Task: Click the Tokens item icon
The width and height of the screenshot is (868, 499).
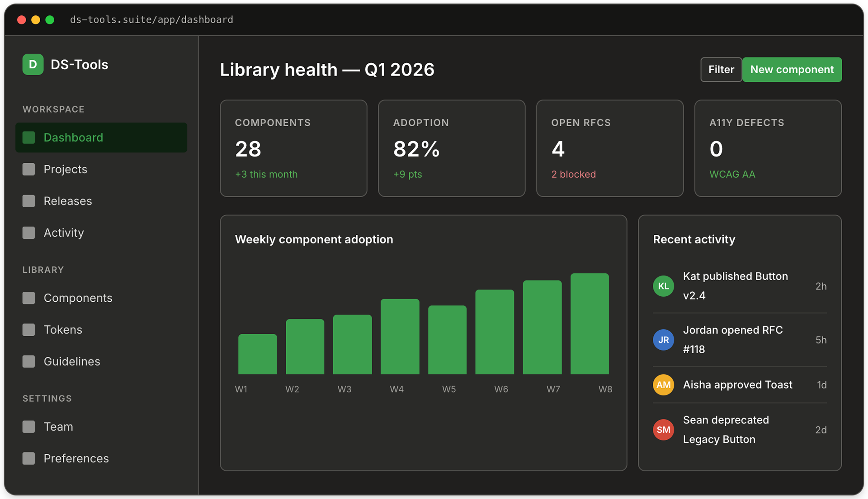Action: pos(28,330)
